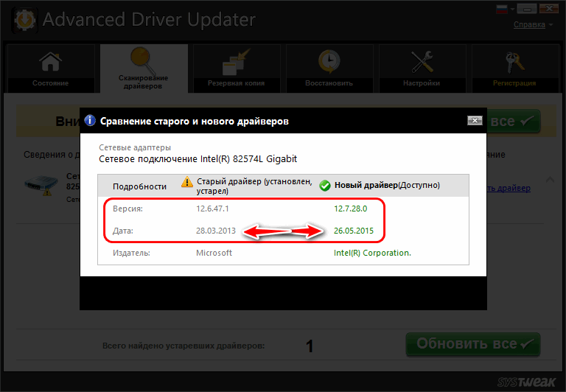Select new version 12.7.28.0 text

350,209
